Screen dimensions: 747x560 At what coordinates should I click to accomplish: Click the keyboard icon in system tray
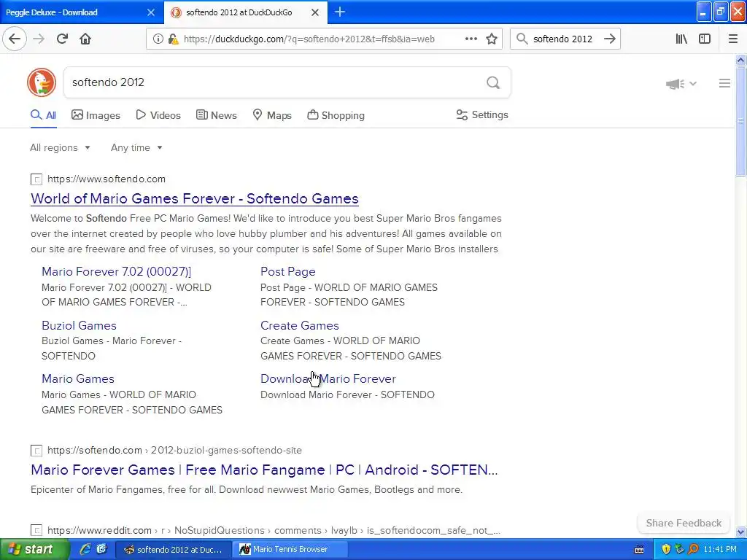pos(639,550)
